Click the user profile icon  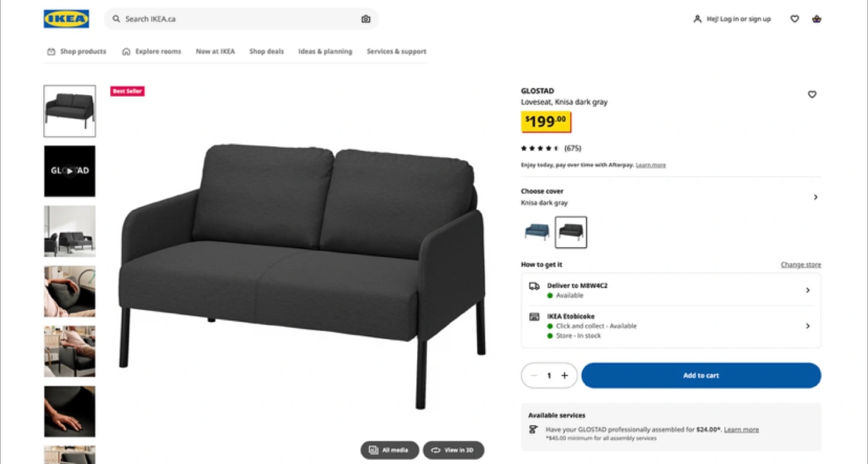point(697,19)
